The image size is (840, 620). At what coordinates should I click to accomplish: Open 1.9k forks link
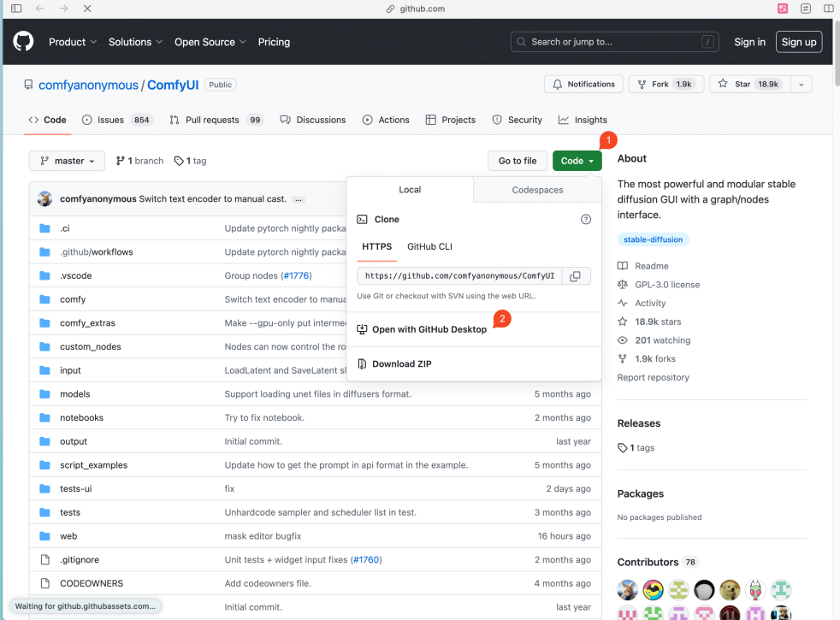click(647, 358)
